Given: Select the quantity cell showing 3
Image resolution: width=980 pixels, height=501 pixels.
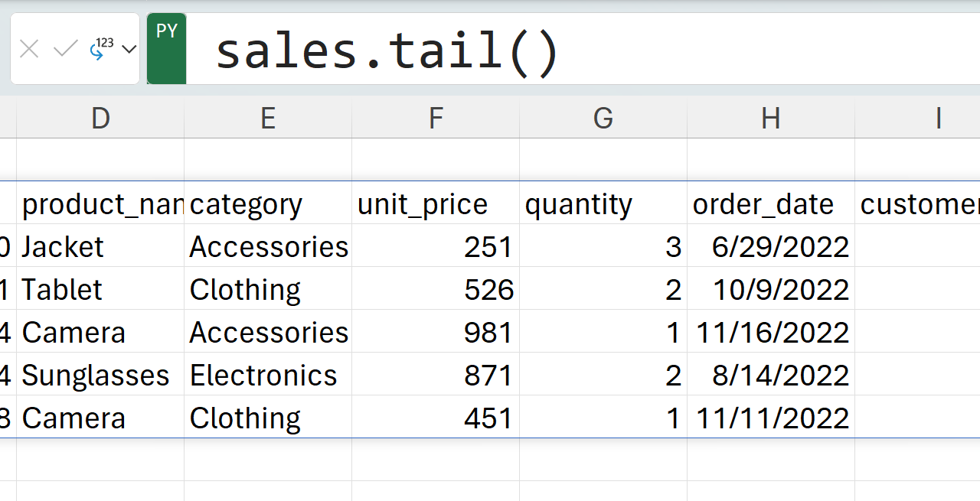Looking at the screenshot, I should click(603, 247).
